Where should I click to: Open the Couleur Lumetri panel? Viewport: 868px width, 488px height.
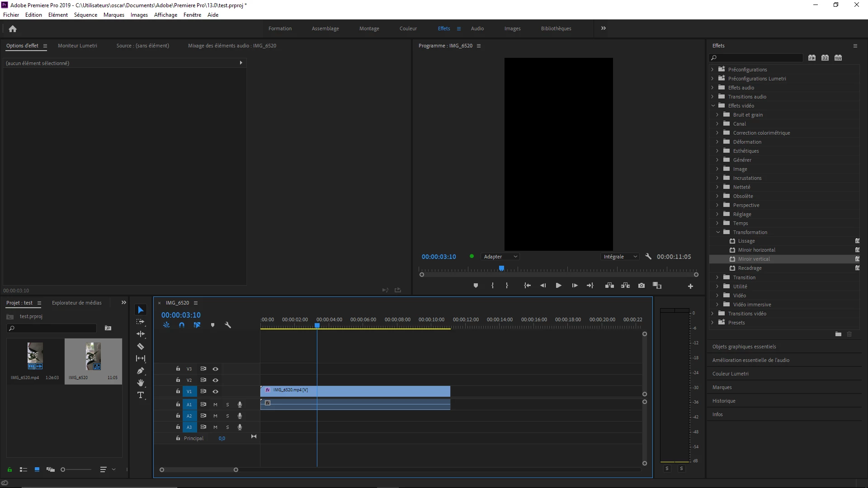click(730, 374)
